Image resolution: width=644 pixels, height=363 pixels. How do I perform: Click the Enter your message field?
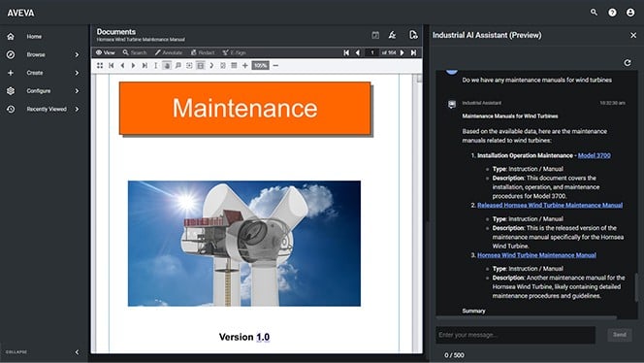515,335
